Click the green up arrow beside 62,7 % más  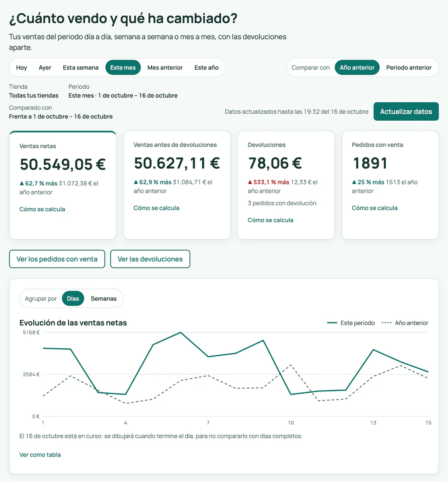tap(21, 184)
